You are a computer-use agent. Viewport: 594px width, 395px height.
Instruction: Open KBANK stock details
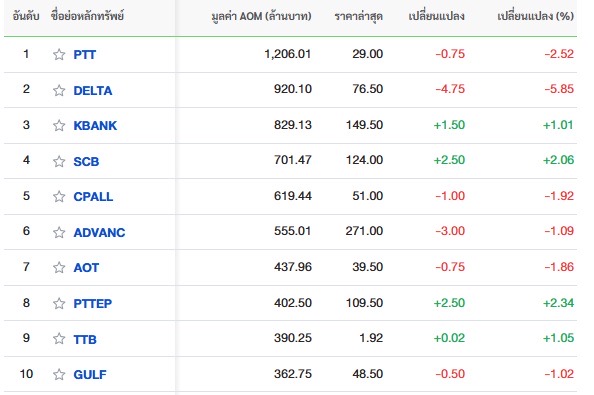[x=95, y=126]
